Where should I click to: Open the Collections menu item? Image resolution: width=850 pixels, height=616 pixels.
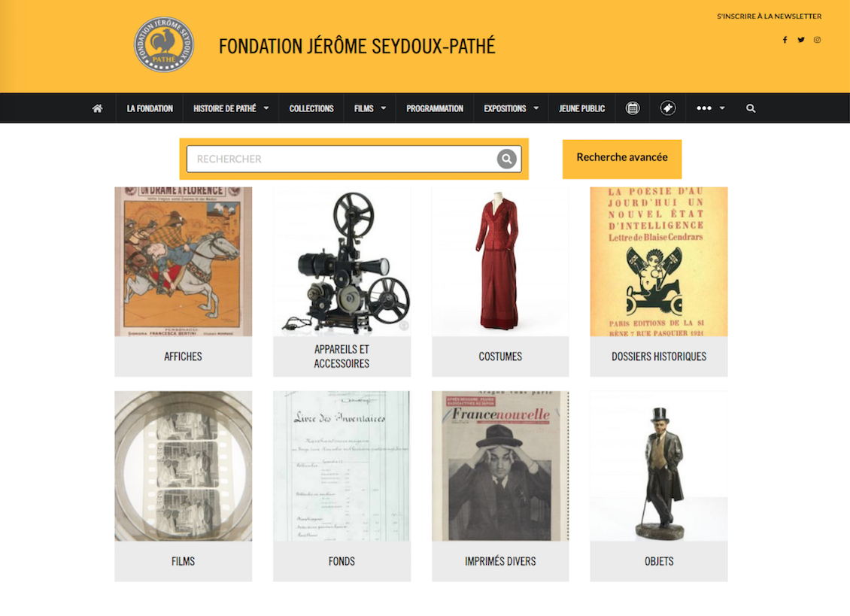coord(311,108)
